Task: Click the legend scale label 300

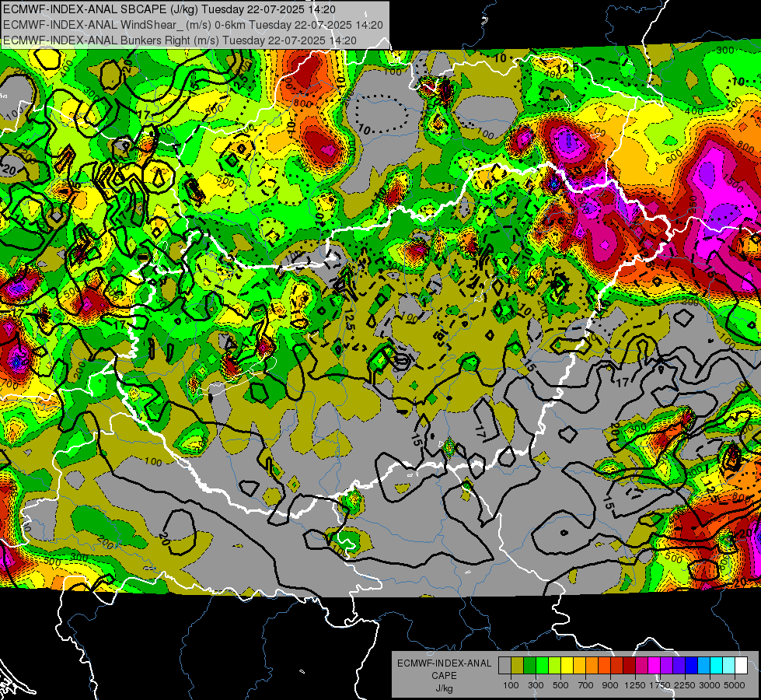Action: pos(536,685)
